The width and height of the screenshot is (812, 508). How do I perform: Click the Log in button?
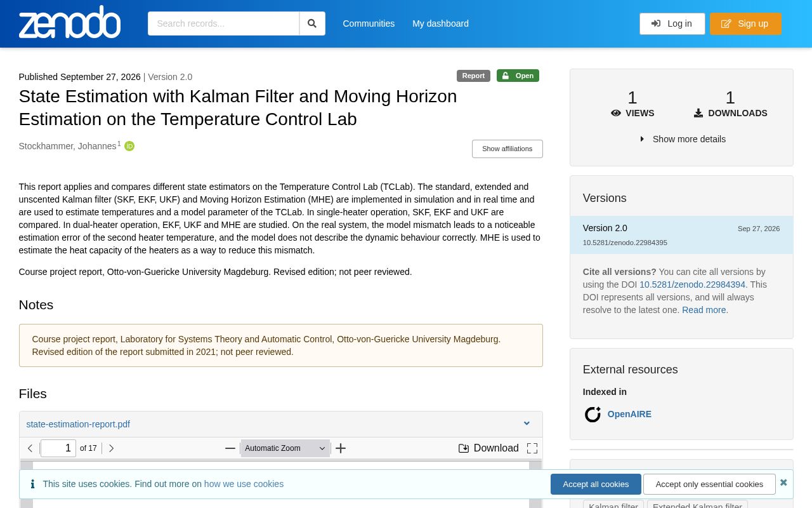pos(672,23)
